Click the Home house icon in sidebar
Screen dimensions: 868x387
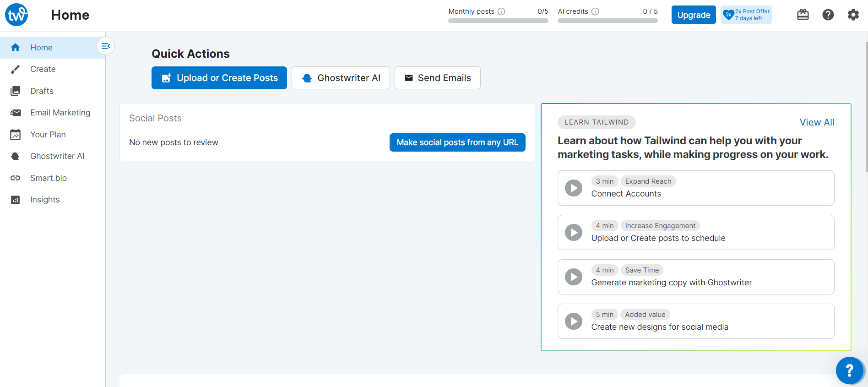pyautogui.click(x=15, y=47)
